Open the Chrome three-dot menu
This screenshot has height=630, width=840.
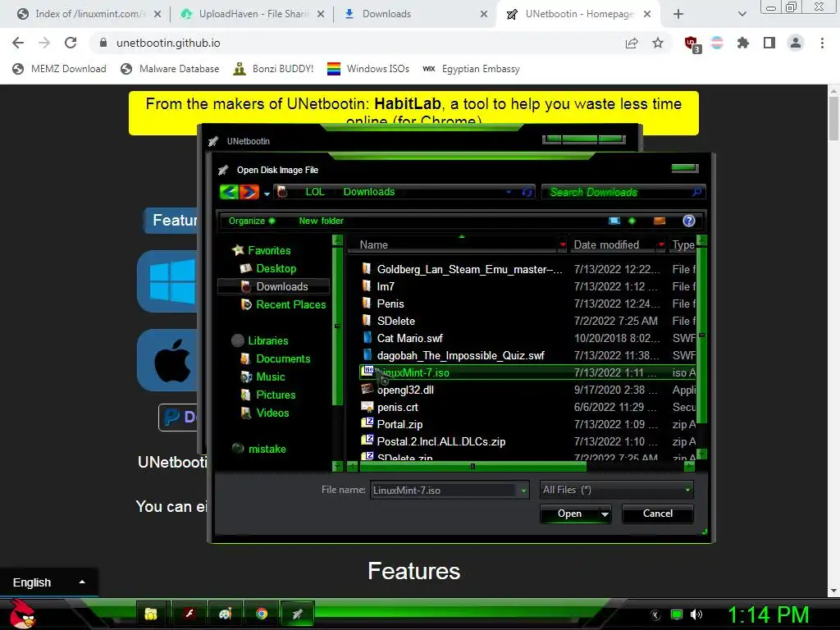coord(822,43)
